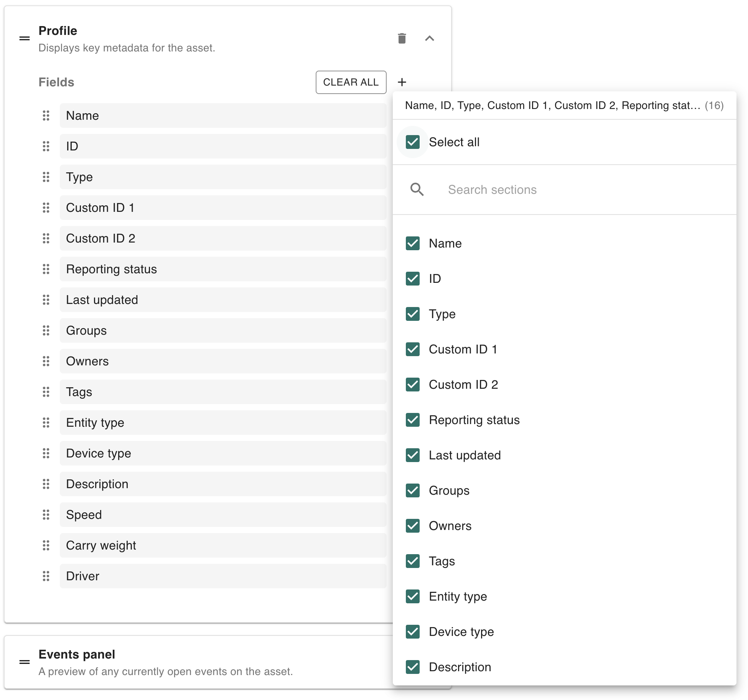
Task: Select Description option in dropdown list
Action: coord(460,667)
